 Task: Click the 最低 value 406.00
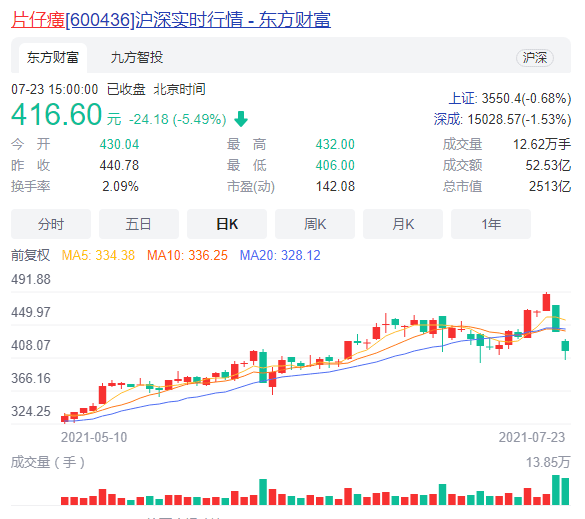pyautogui.click(x=335, y=165)
